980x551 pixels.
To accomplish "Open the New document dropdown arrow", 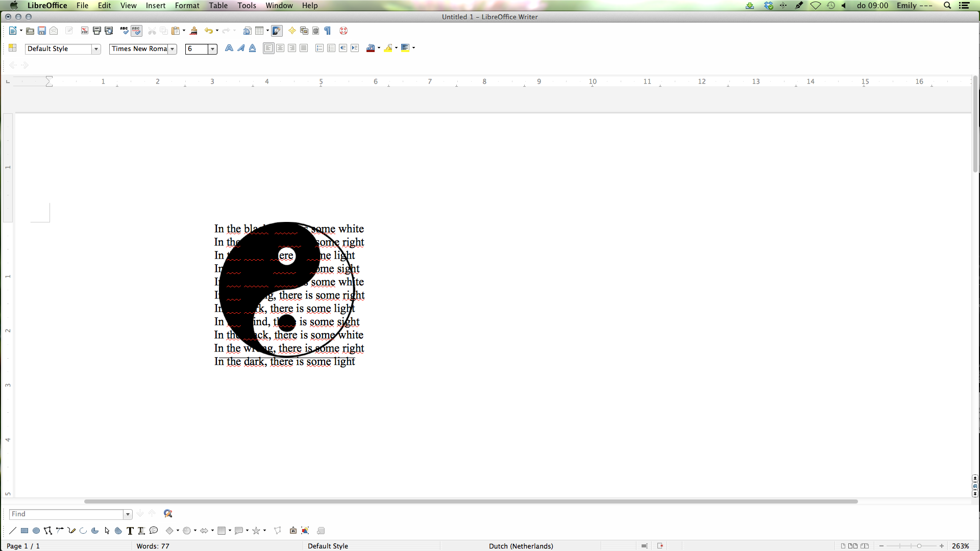I will [x=21, y=31].
